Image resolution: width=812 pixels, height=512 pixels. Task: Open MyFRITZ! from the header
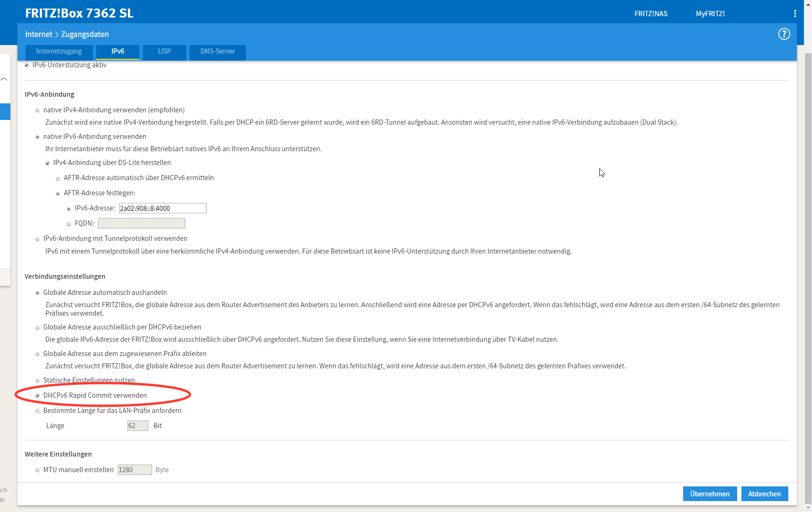710,14
